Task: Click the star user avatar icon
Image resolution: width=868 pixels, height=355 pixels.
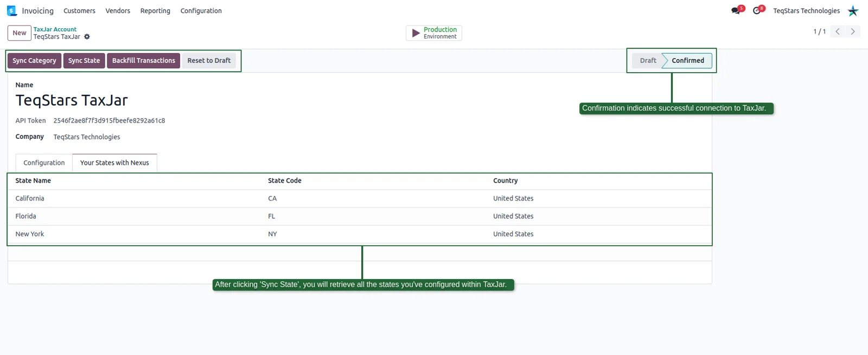Action: click(x=853, y=11)
